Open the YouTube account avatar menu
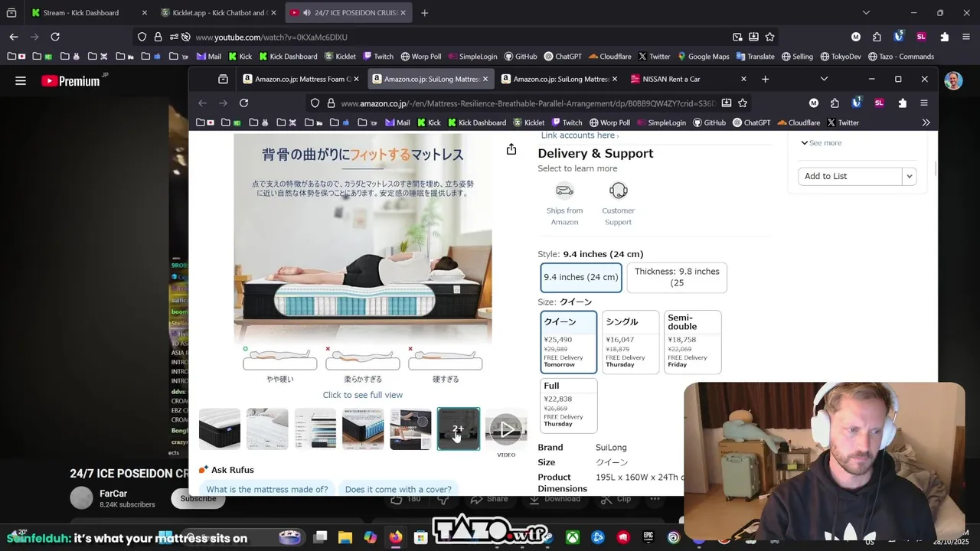This screenshot has width=980, height=551. (953, 80)
